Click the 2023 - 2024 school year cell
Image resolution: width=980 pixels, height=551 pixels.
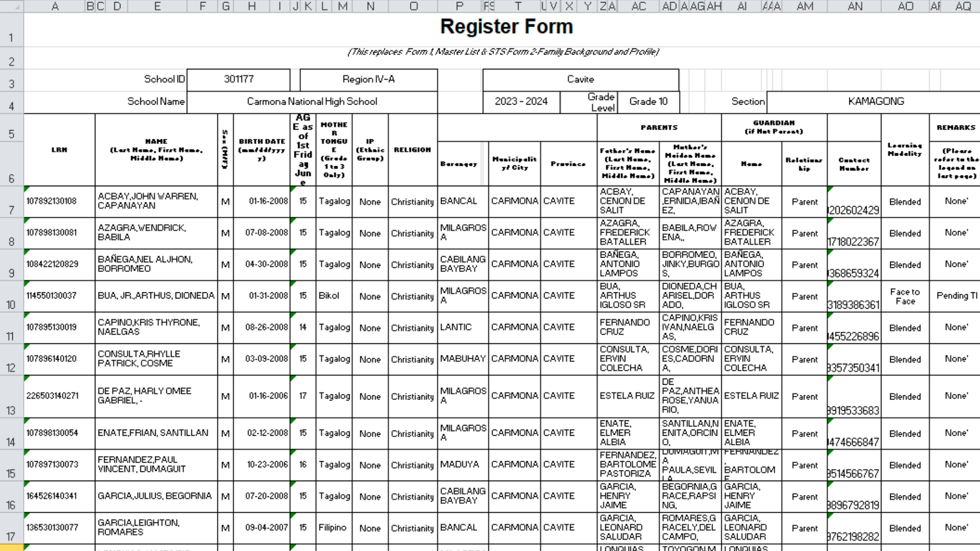521,102
